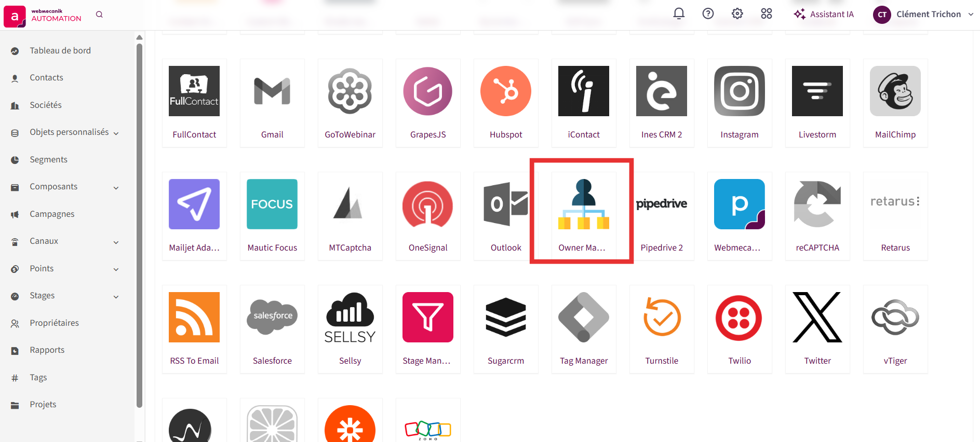980x442 pixels.
Task: Open the OneSignal integration icon
Action: click(x=428, y=204)
